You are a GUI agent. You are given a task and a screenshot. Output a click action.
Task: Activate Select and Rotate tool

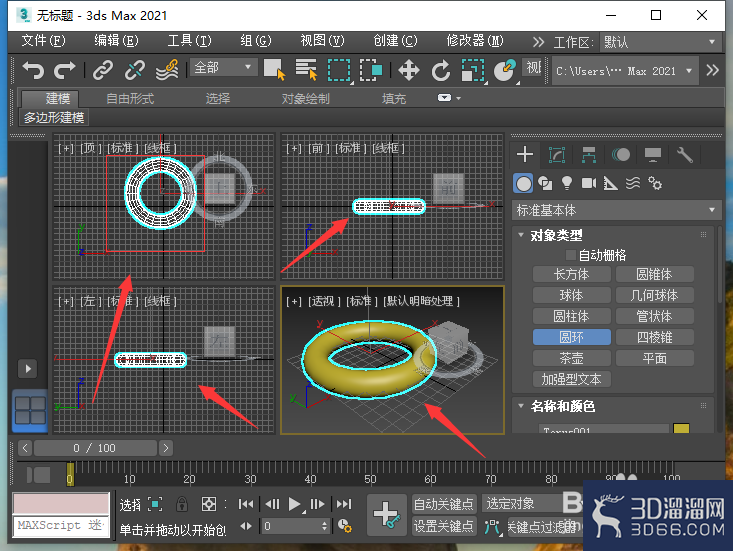440,71
